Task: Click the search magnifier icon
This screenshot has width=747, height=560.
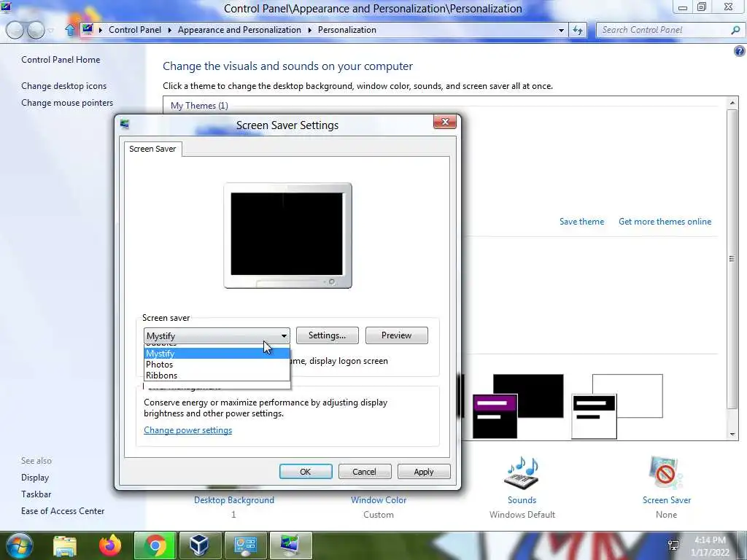Action: [735, 30]
